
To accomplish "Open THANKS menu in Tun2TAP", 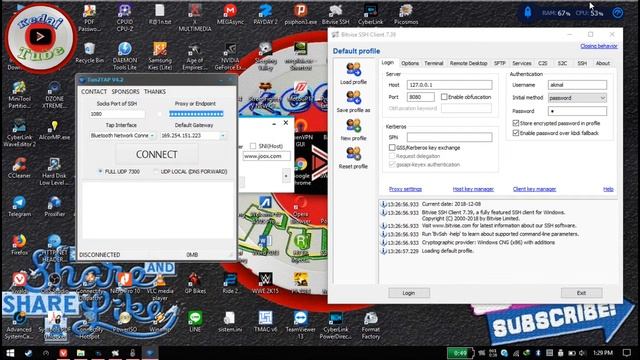I will [155, 92].
